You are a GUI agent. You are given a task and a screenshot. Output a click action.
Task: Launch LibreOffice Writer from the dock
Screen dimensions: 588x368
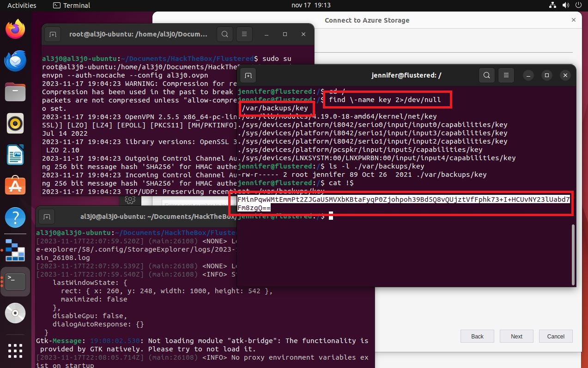15,155
